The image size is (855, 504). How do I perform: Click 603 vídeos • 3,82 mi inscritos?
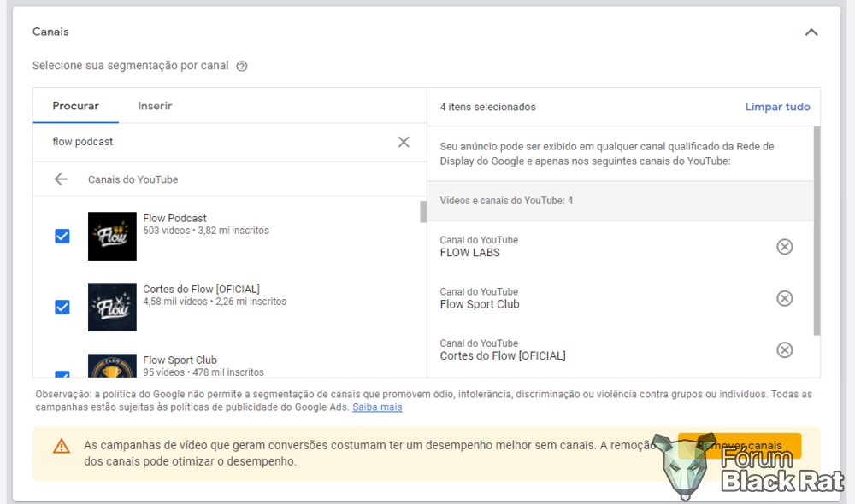tap(205, 231)
